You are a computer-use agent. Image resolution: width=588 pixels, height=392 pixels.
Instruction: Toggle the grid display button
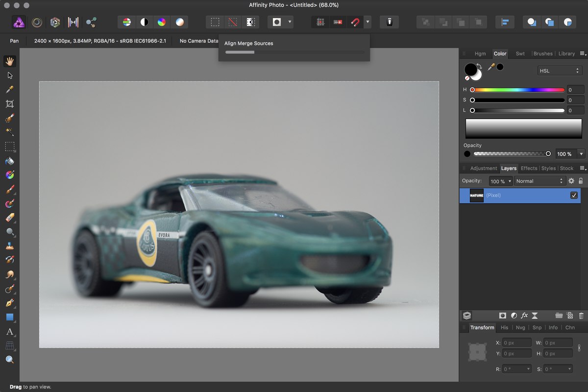coord(320,22)
